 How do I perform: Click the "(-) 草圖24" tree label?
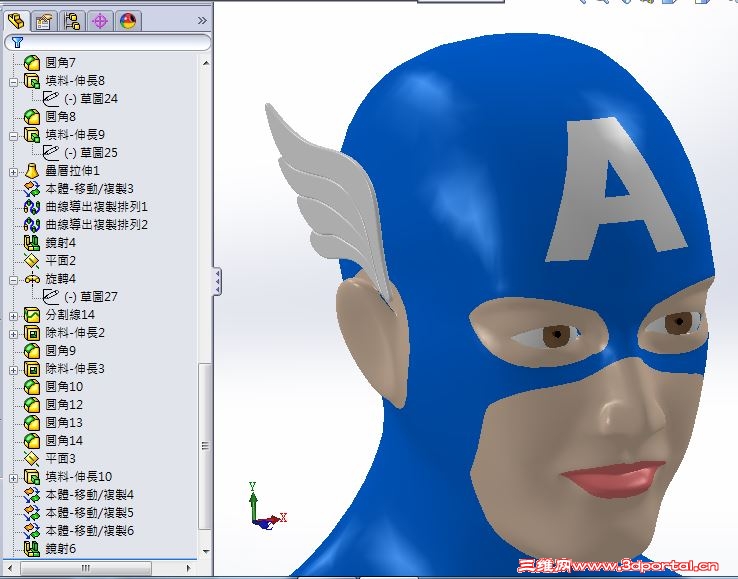tap(91, 99)
